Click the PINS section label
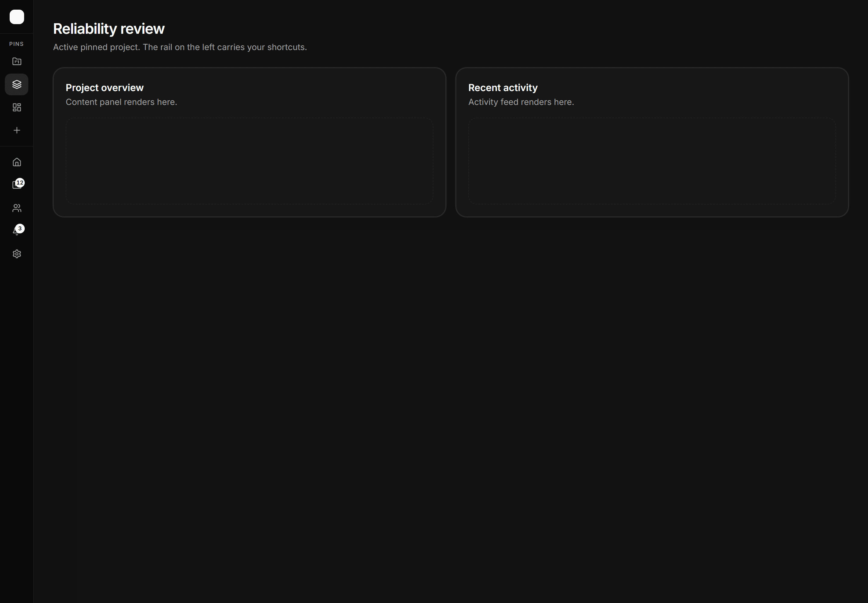 [17, 44]
